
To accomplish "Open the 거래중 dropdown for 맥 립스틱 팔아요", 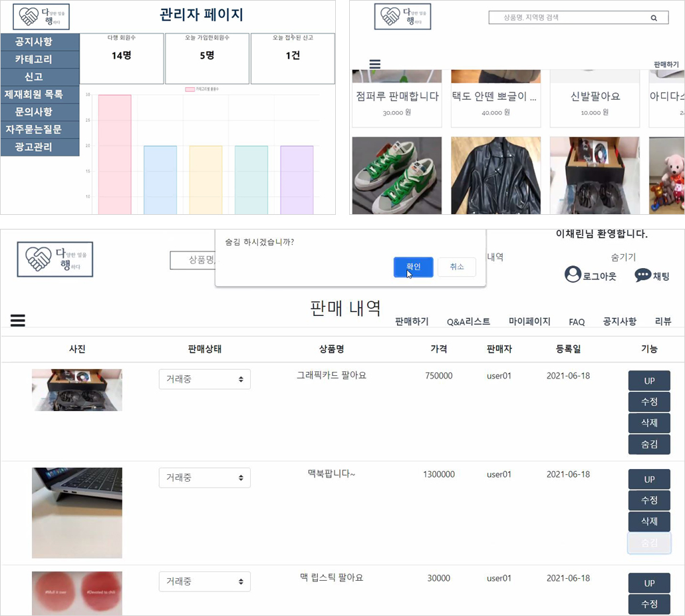I will click(204, 581).
